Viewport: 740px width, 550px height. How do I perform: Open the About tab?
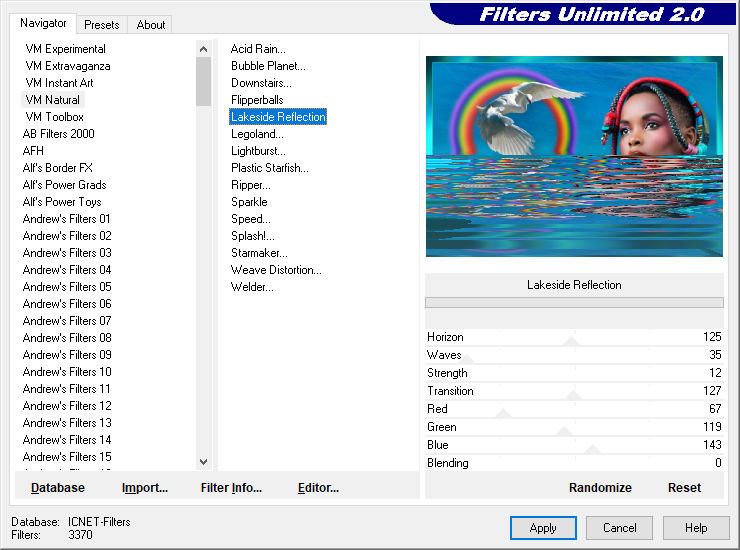point(151,25)
